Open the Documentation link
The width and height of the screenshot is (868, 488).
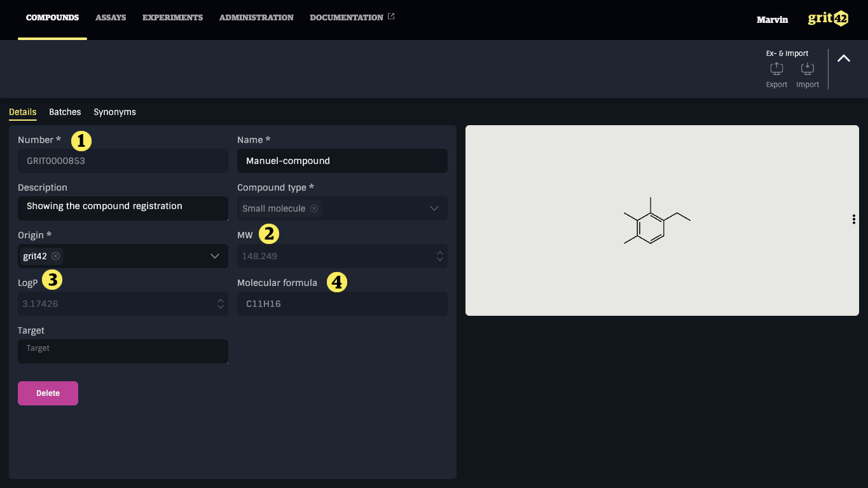pyautogui.click(x=347, y=18)
